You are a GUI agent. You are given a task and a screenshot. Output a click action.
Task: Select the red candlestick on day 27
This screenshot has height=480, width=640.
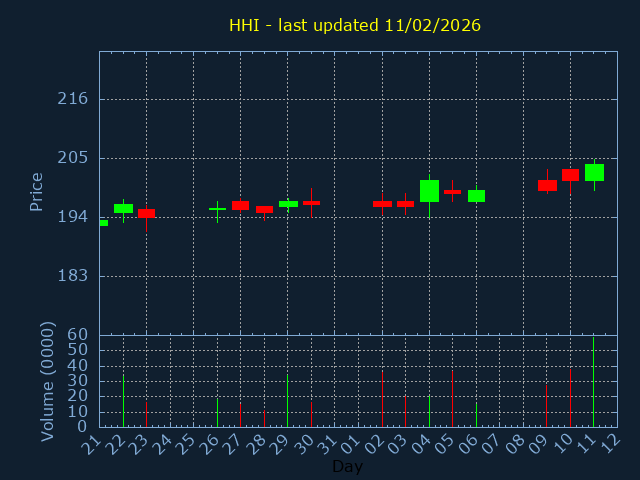coord(240,205)
